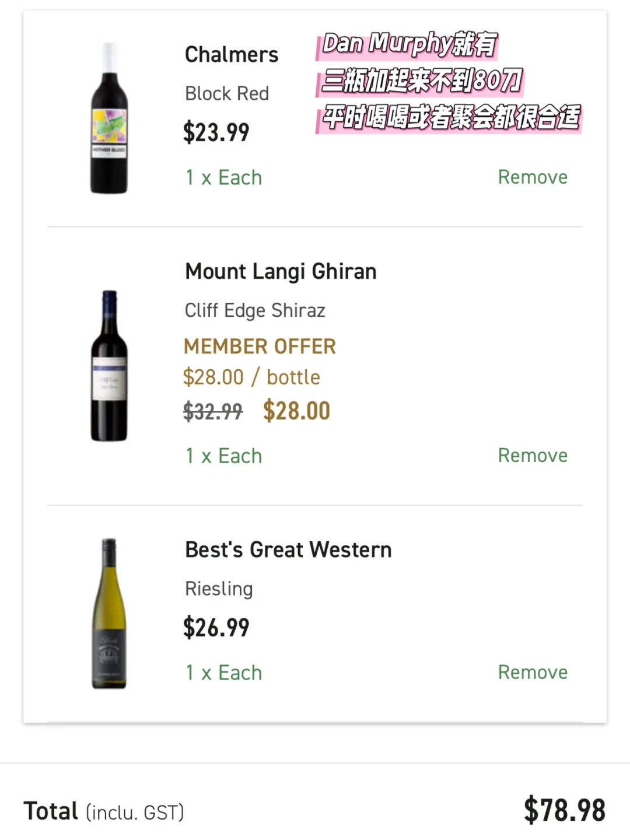Click the Riesling subtitle text

click(x=219, y=589)
